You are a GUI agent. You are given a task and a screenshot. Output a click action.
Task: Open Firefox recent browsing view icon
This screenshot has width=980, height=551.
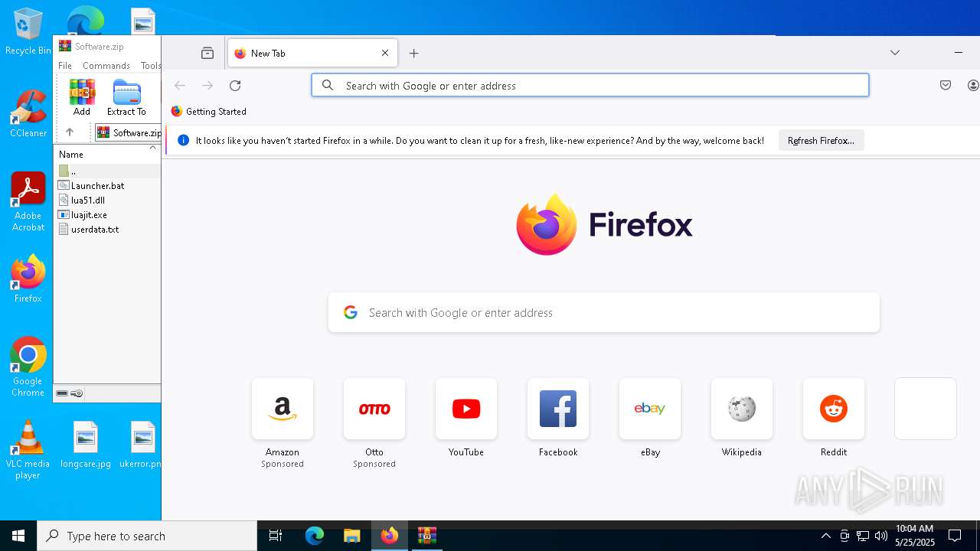pos(207,53)
